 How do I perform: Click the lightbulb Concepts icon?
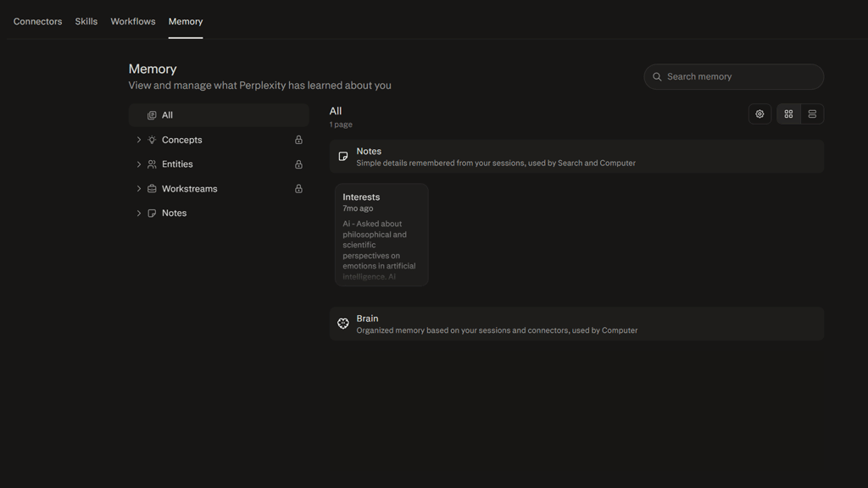(152, 140)
